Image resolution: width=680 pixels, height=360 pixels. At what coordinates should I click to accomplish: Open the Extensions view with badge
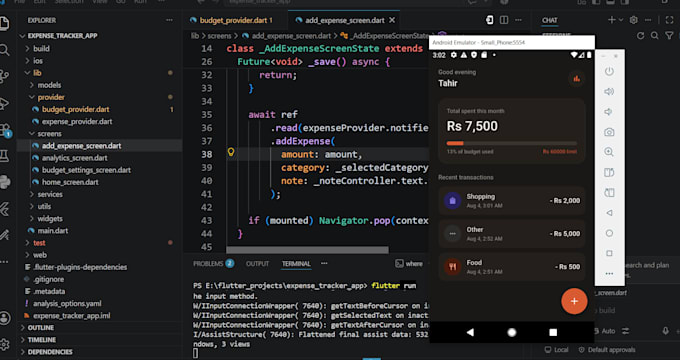coord(4,130)
